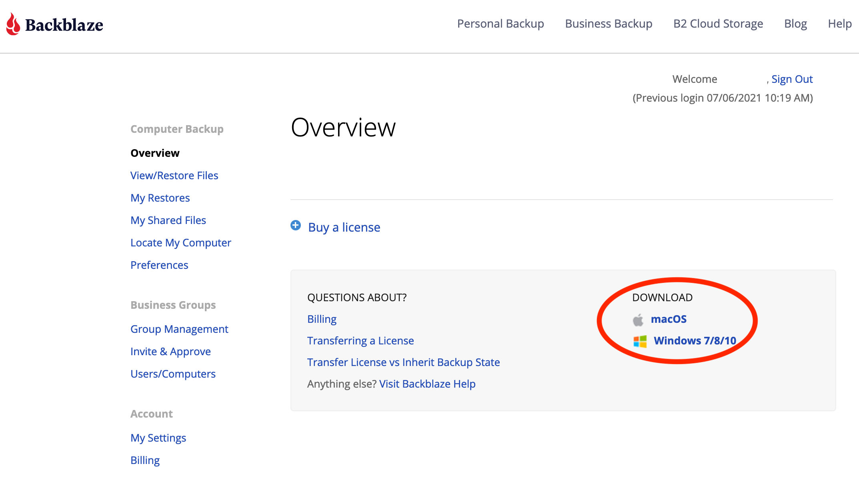Click the Welcome text near Sign Out

coord(695,79)
